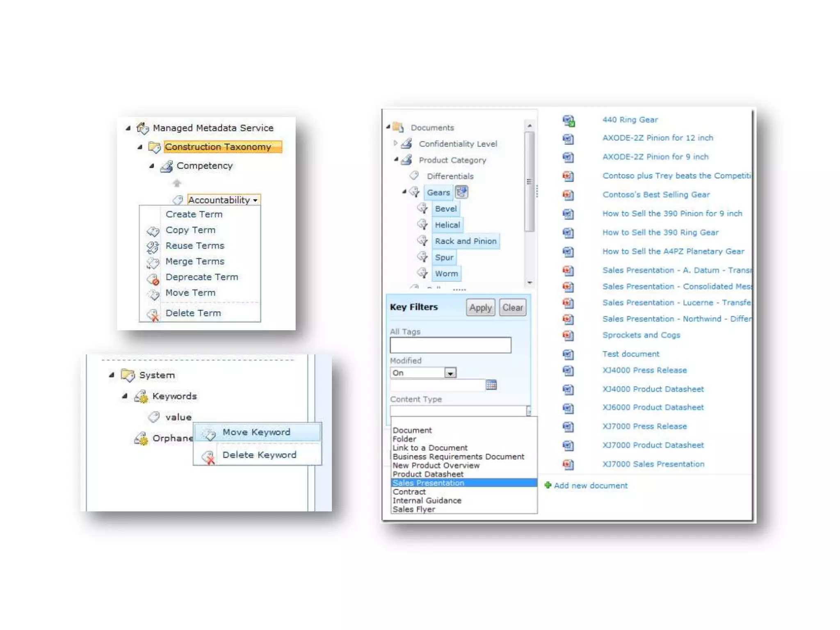Click the tag icon next to Gears
This screenshot has width=840, height=630.
click(415, 192)
